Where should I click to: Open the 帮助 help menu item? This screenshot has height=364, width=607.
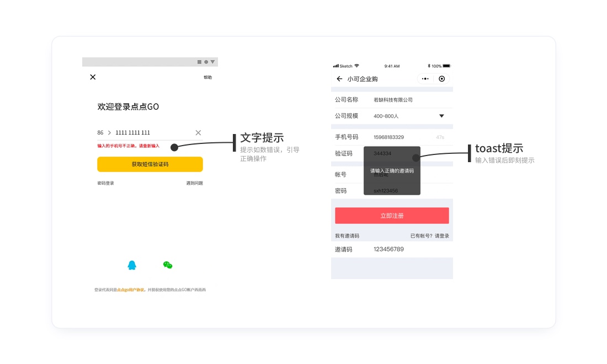[x=207, y=78]
